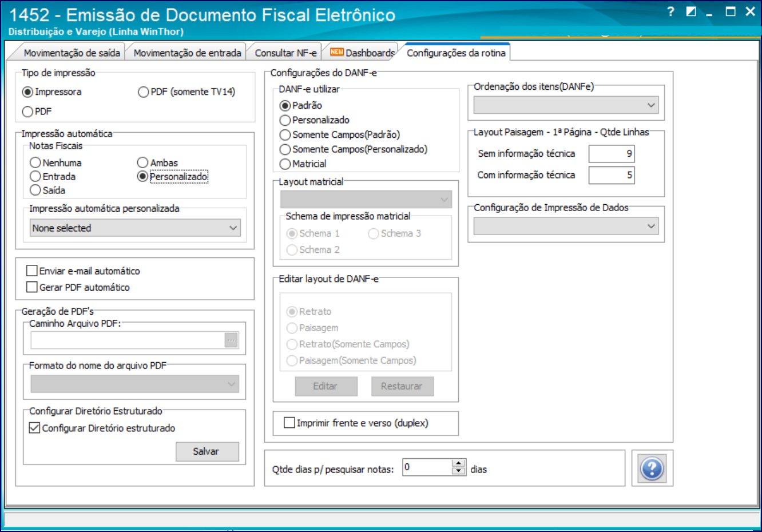Click Sem informação técnica lines field
Screen dimensions: 762x532
pyautogui.click(x=612, y=153)
